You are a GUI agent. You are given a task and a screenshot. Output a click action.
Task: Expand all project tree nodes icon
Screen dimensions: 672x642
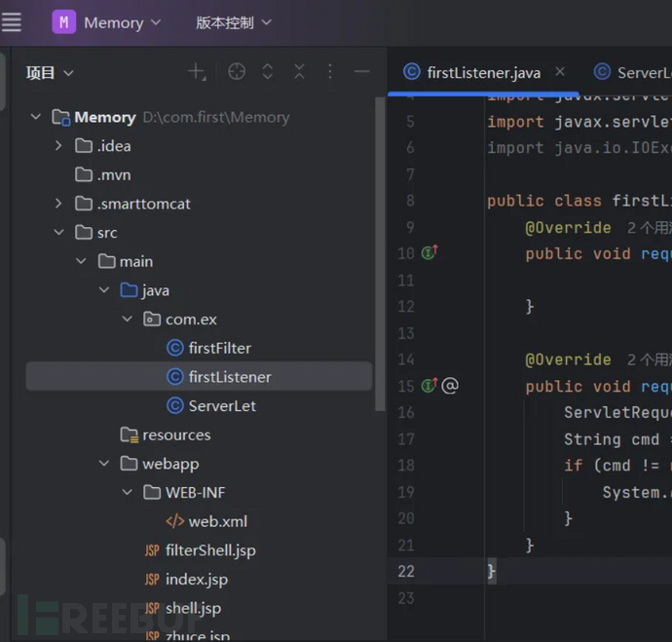click(x=268, y=72)
